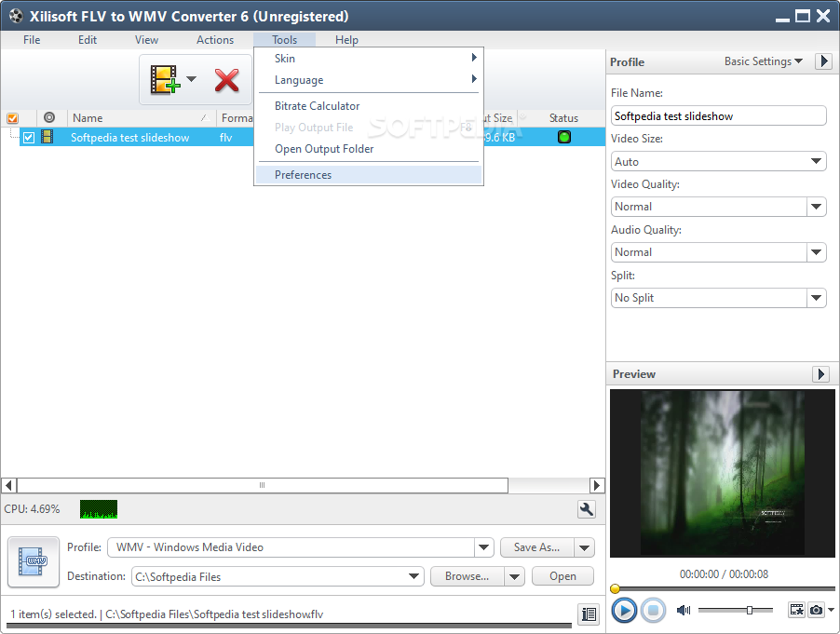
Task: Open the wrench settings icon
Action: [x=587, y=508]
